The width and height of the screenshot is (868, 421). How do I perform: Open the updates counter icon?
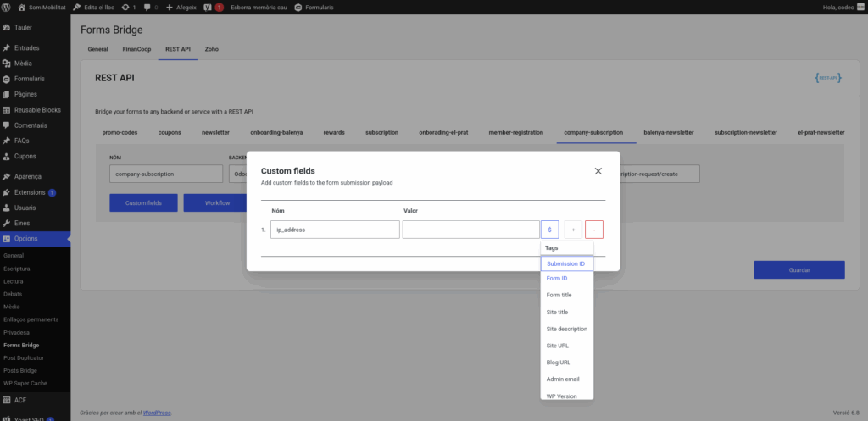point(129,7)
